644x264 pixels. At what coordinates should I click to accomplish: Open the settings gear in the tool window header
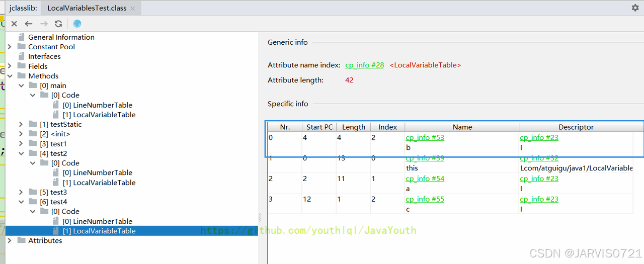635,8
